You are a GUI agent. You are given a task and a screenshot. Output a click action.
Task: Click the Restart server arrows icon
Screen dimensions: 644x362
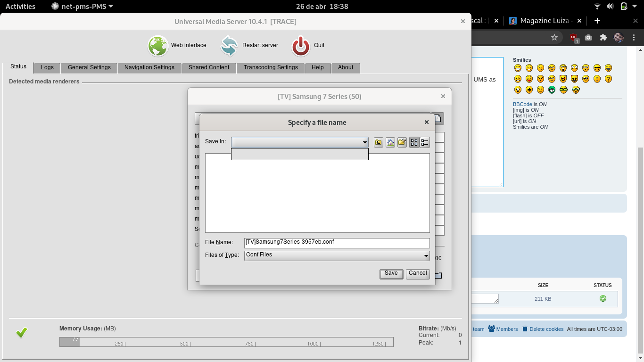(x=229, y=46)
